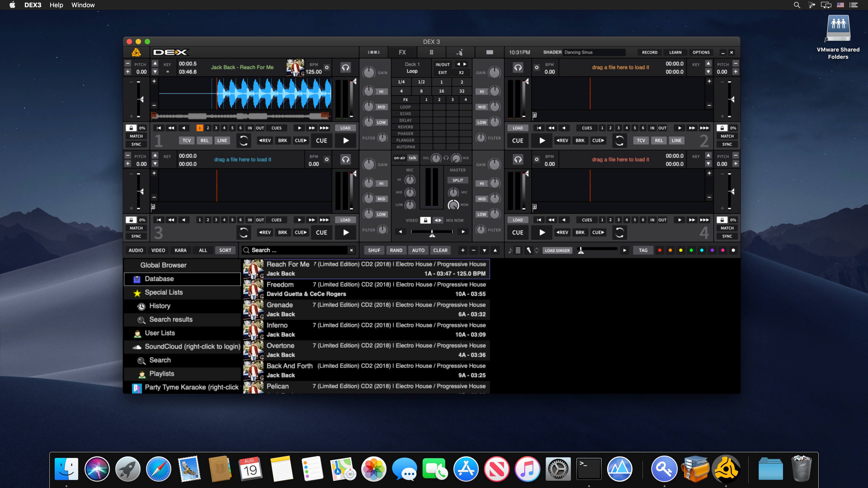Expand the Special Lists browser item

[x=164, y=292]
